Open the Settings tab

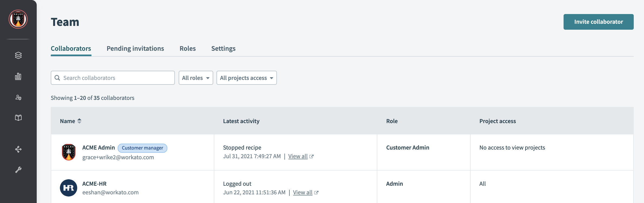coord(223,49)
